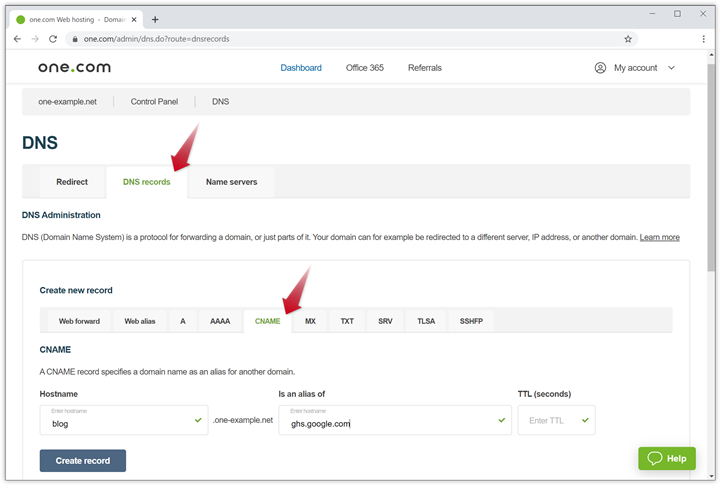Image resolution: width=720 pixels, height=485 pixels.
Task: Choose the Web forward record tab
Action: 79,321
